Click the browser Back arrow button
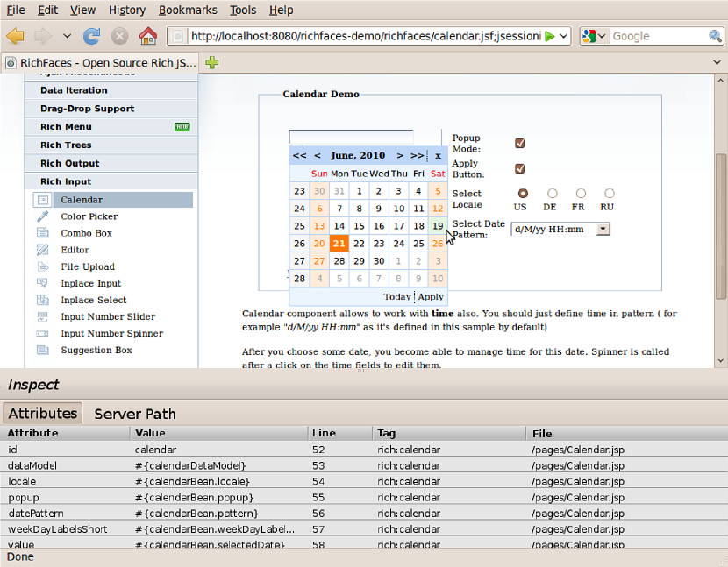The height and width of the screenshot is (567, 728). pos(15,36)
